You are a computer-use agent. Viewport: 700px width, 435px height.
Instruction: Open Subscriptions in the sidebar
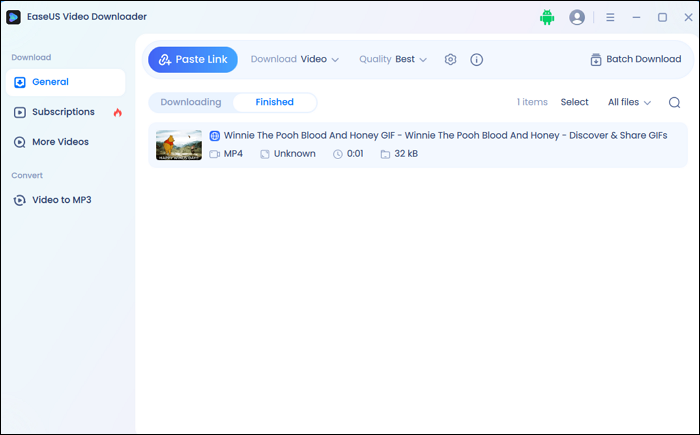point(65,112)
